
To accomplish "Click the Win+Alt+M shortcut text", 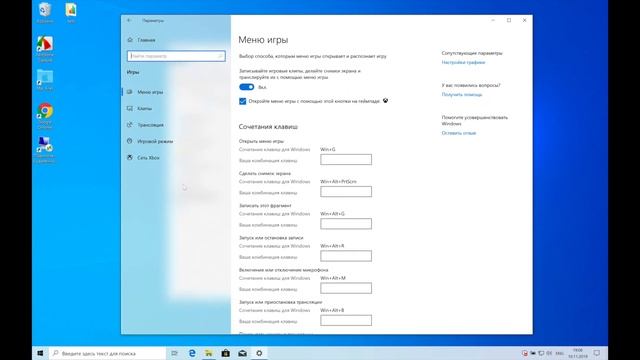I will tap(333, 278).
